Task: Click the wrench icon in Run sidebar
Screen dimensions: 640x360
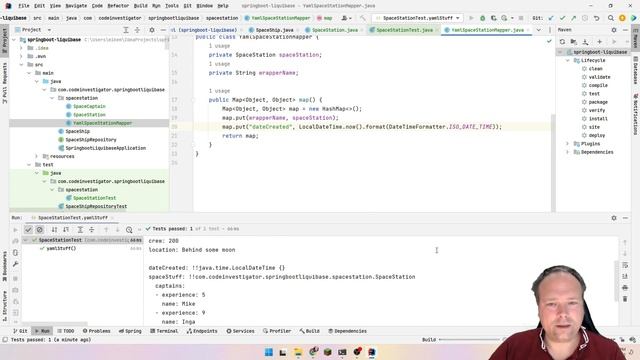Action: point(16,264)
